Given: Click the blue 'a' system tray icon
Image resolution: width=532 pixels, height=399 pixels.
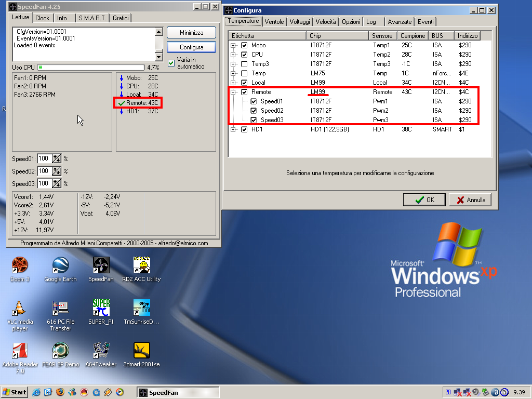Looking at the screenshot, I should 495,392.
